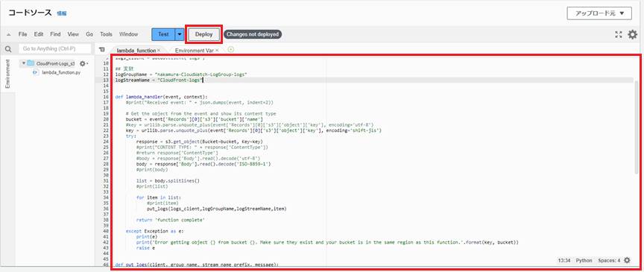Click the コードソース heading
The image size is (644, 272).
click(x=30, y=13)
